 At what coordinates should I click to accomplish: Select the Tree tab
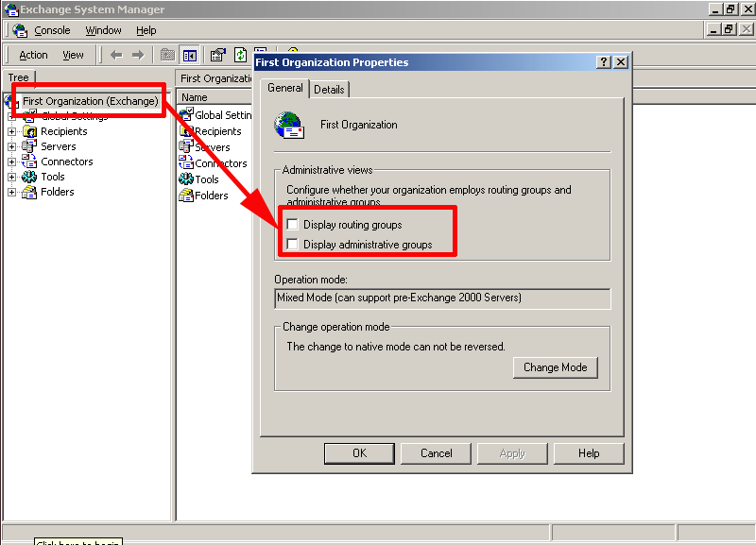18,77
